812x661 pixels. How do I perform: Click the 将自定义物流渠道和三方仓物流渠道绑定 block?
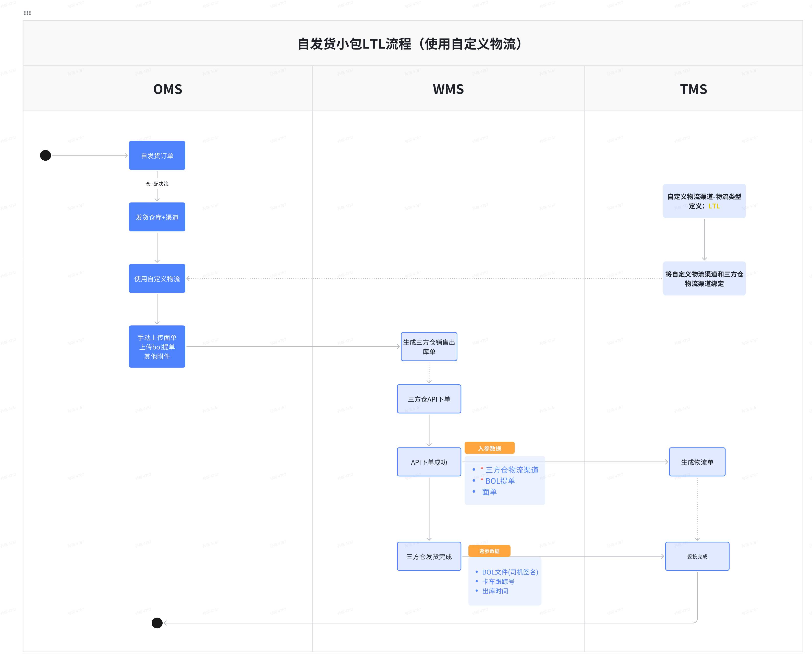(704, 278)
